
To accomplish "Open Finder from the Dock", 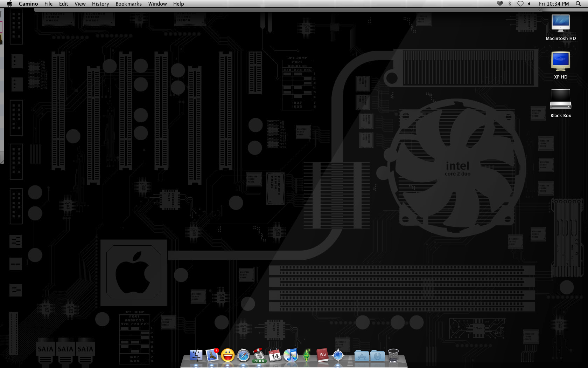I will 196,355.
